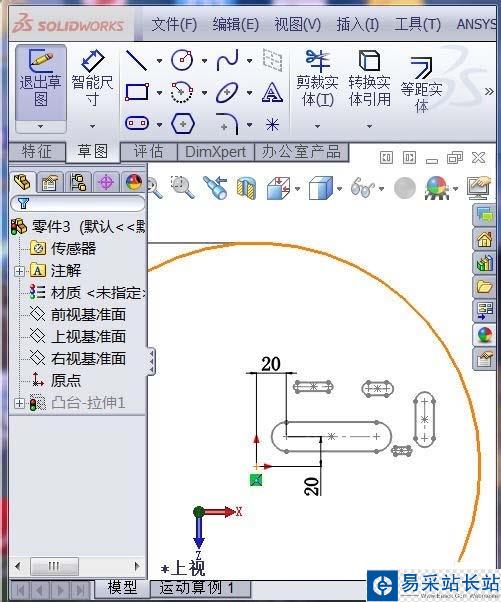Open dropdown arrow next to Line tool
Image resolution: width=501 pixels, height=602 pixels.
[x=159, y=61]
